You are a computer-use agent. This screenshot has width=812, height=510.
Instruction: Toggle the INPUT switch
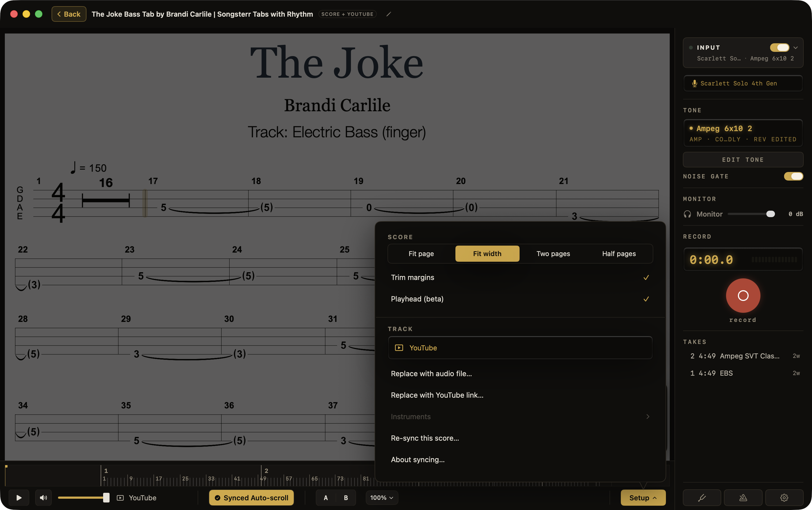click(779, 48)
